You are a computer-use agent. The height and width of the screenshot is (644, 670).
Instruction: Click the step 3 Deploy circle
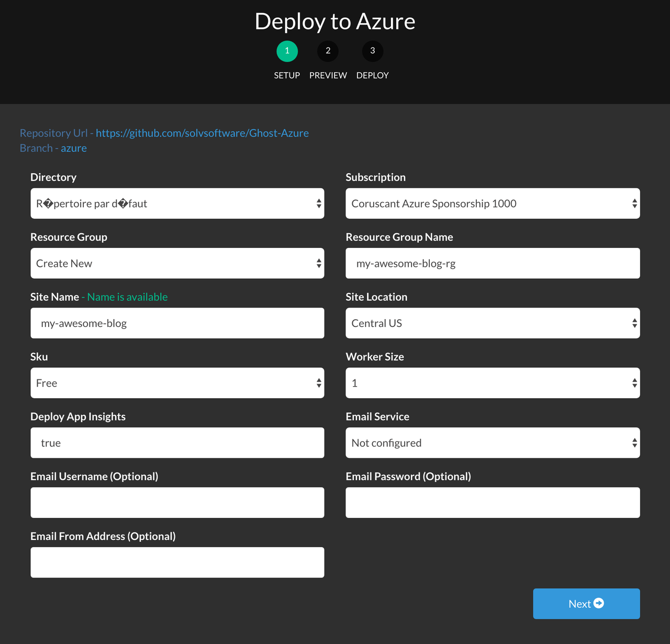point(373,51)
